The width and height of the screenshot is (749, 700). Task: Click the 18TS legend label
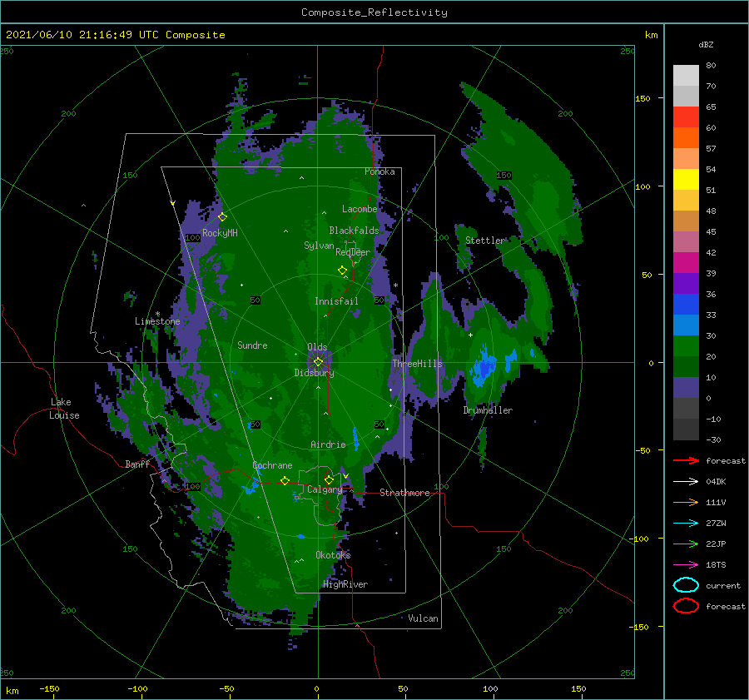click(x=716, y=565)
